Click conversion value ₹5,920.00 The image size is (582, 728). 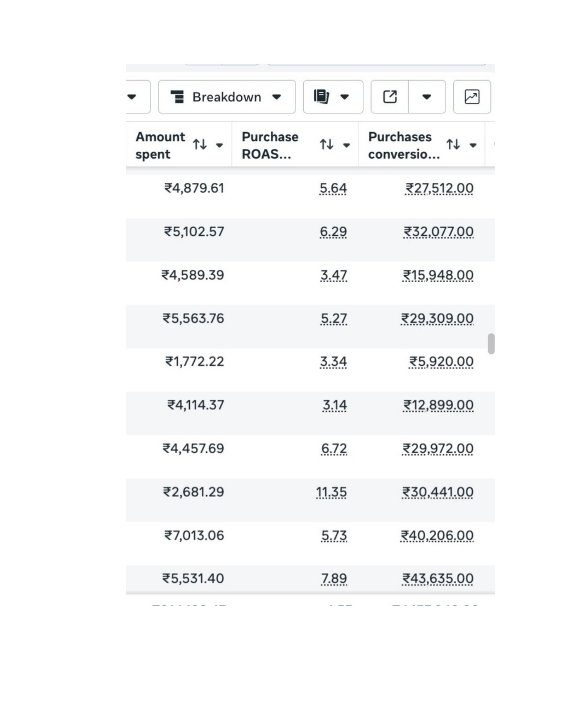pos(441,362)
